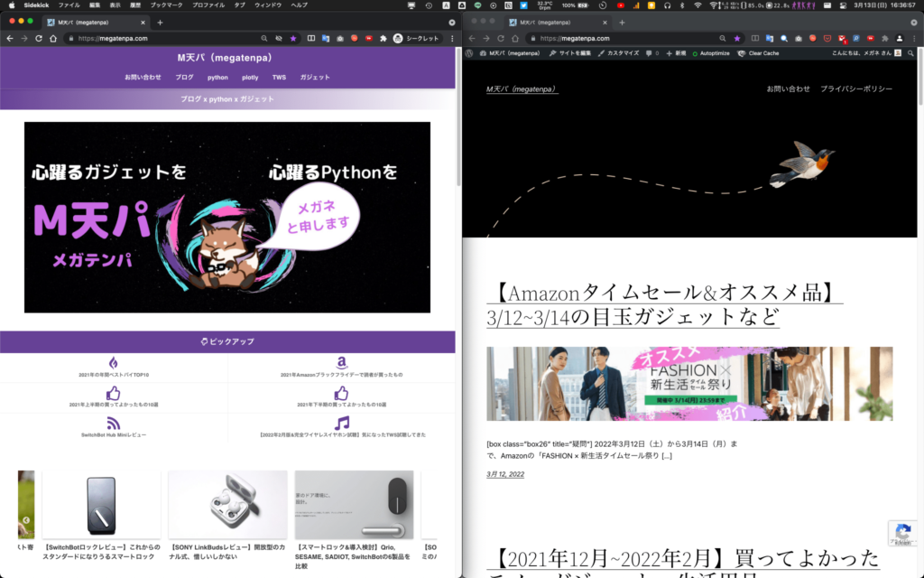924x578 pixels.
Task: Click Clear Cache in admin bar
Action: [758, 53]
